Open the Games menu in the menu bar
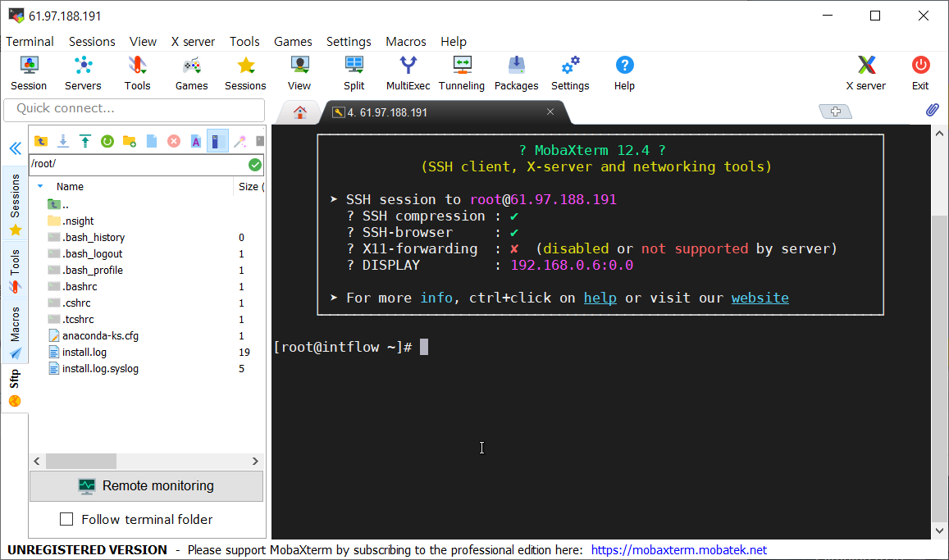The image size is (949, 560). click(x=293, y=42)
